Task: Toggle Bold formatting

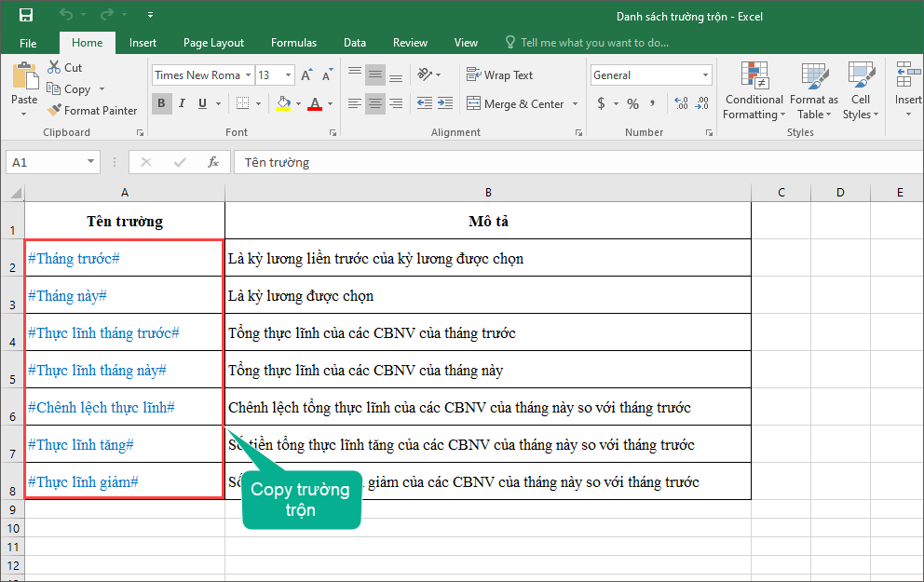Action: tap(161, 103)
